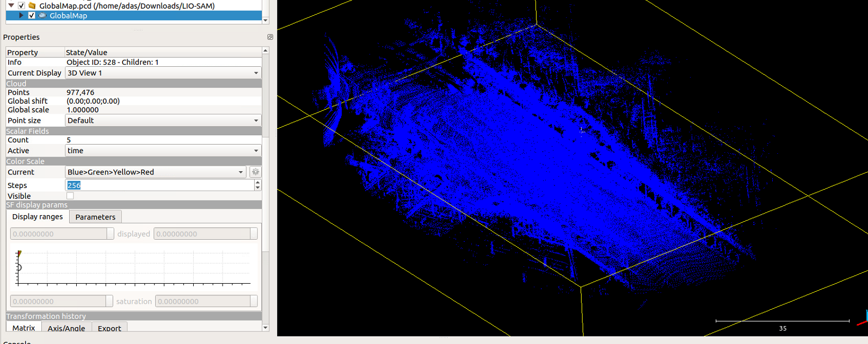The image size is (868, 344).
Task: Collapse the GlobalMap.pcd tree node
Action: pyautogui.click(x=11, y=5)
